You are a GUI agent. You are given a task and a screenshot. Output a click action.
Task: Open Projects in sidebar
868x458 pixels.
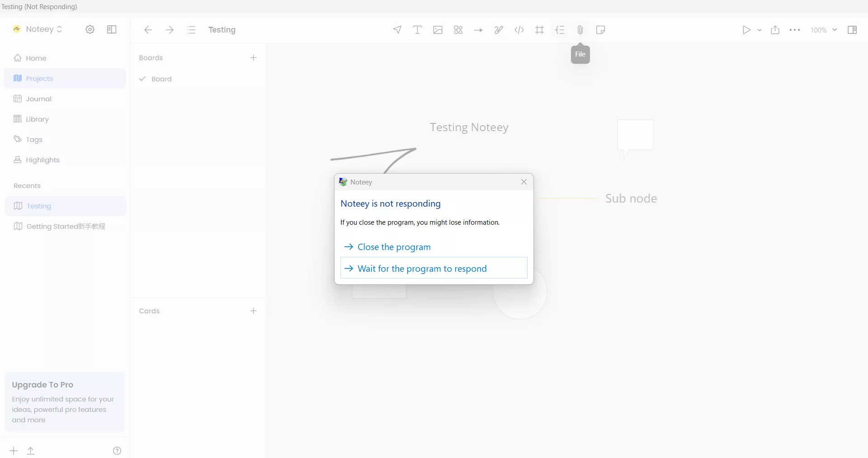point(65,78)
